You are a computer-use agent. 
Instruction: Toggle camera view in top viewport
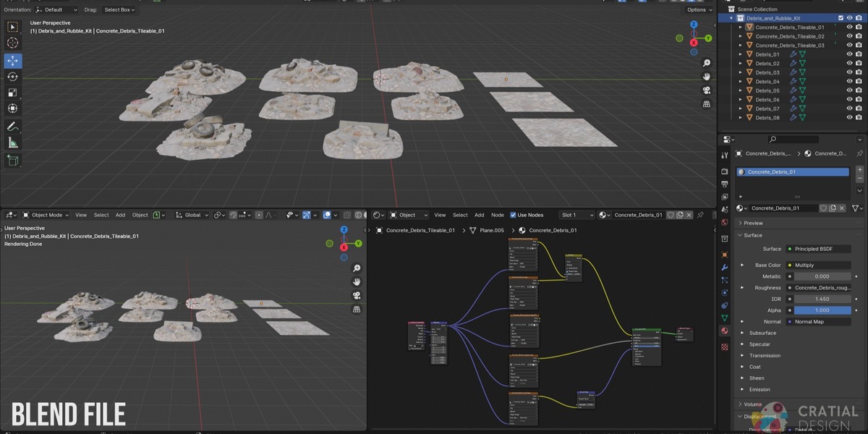tap(707, 90)
